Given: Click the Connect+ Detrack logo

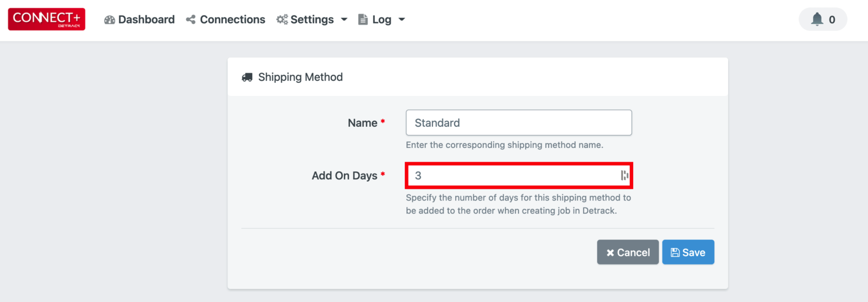Looking at the screenshot, I should coord(47,20).
